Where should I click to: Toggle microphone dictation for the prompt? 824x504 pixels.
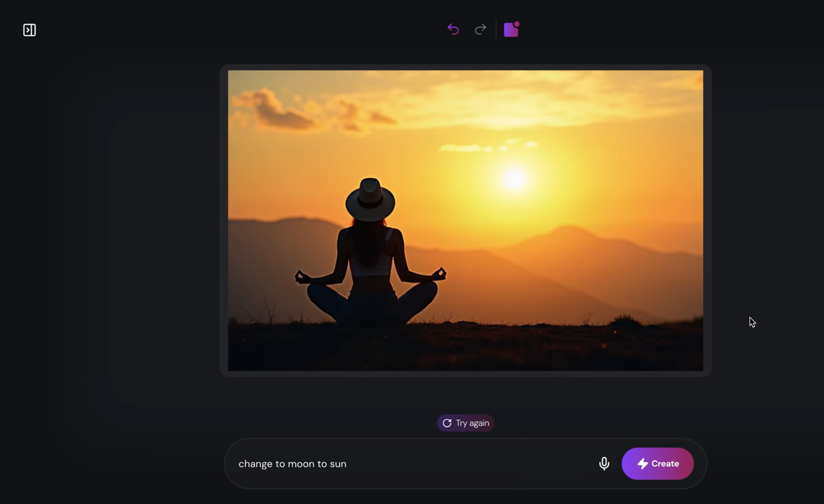click(604, 464)
